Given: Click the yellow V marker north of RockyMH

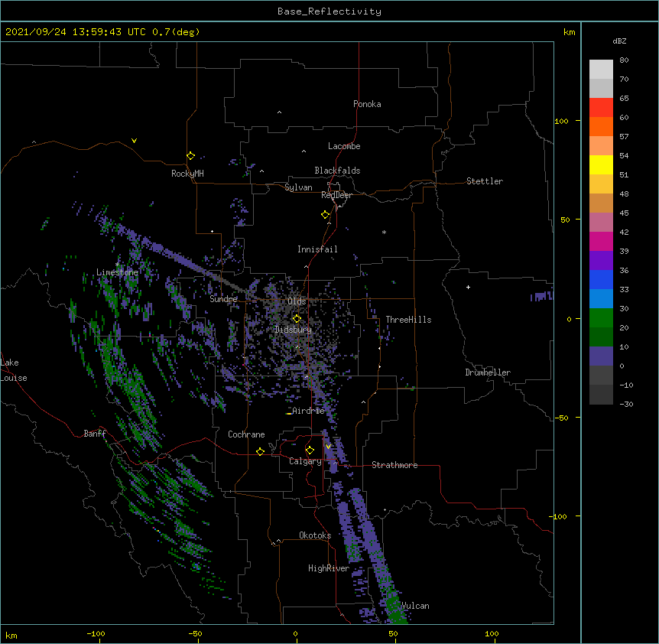Looking at the screenshot, I should click(134, 141).
